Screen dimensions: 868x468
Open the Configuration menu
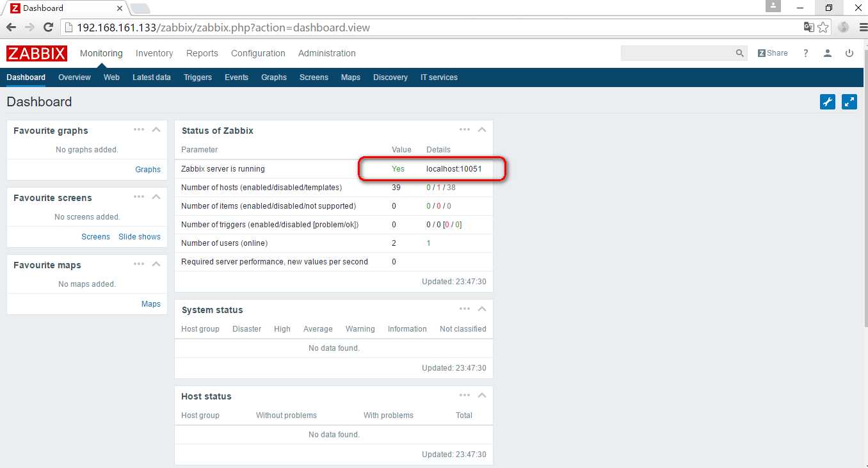click(x=258, y=53)
